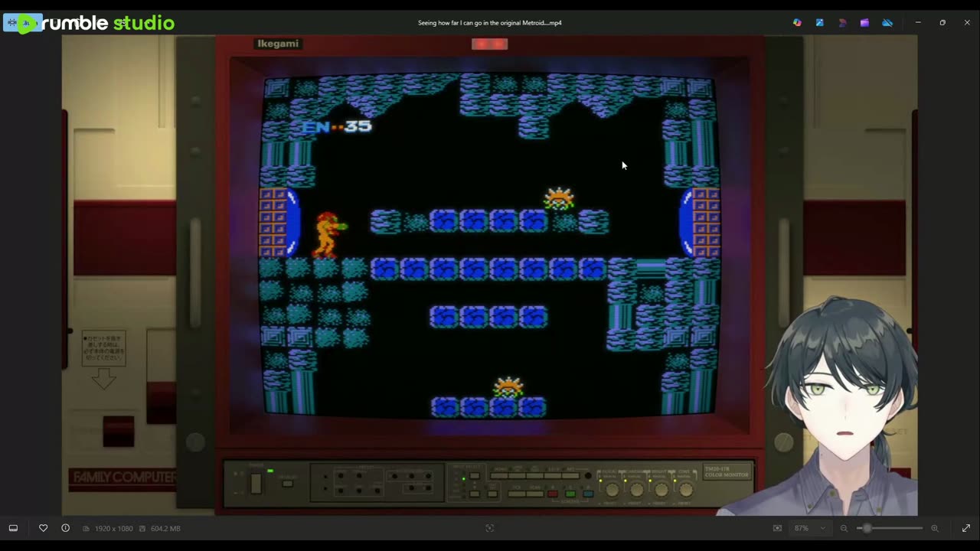Click the zoom in magnifier icon
980x551 pixels.
935,528
